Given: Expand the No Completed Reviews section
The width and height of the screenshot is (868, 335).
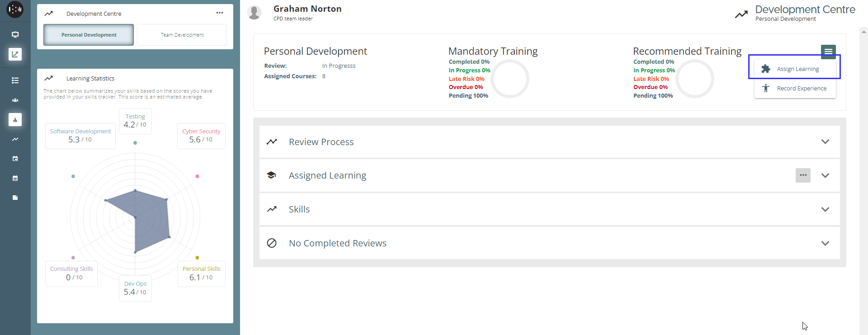Looking at the screenshot, I should point(825,243).
